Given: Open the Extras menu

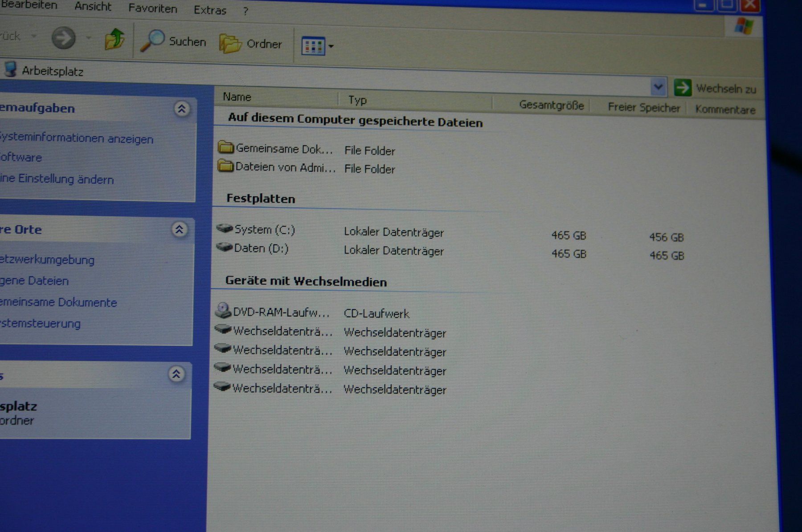Looking at the screenshot, I should pos(210,10).
